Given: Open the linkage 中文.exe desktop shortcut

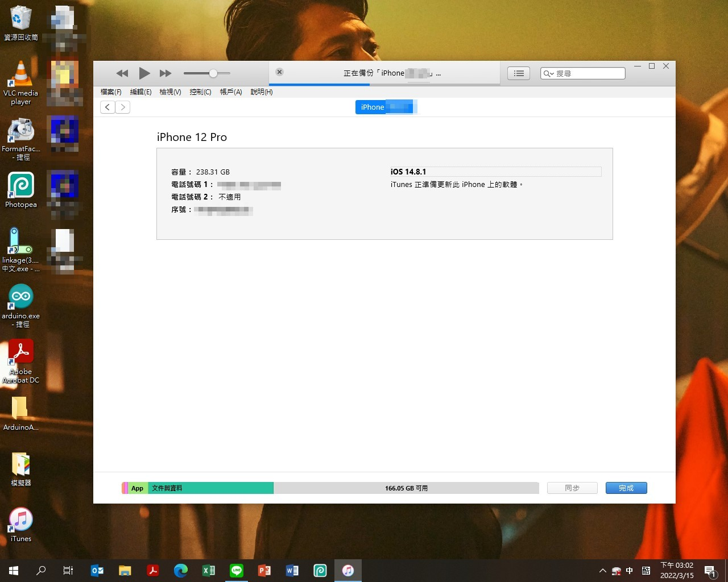Looking at the screenshot, I should (x=21, y=250).
